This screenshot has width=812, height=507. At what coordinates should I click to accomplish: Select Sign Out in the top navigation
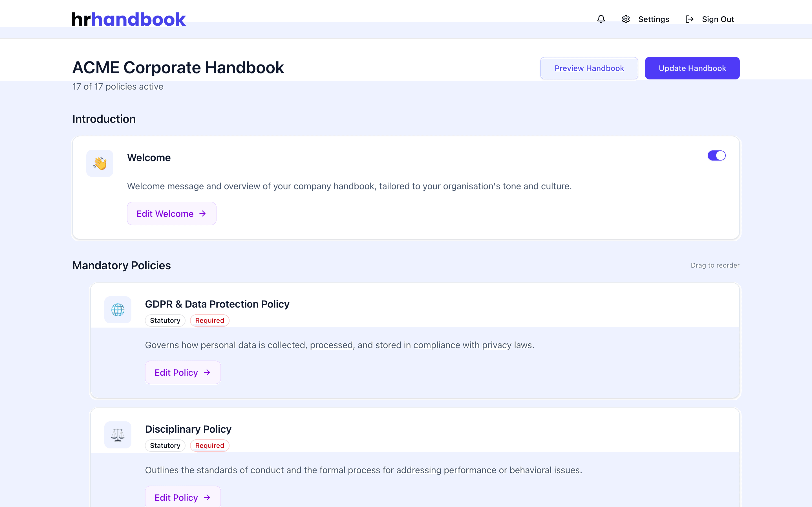(718, 19)
